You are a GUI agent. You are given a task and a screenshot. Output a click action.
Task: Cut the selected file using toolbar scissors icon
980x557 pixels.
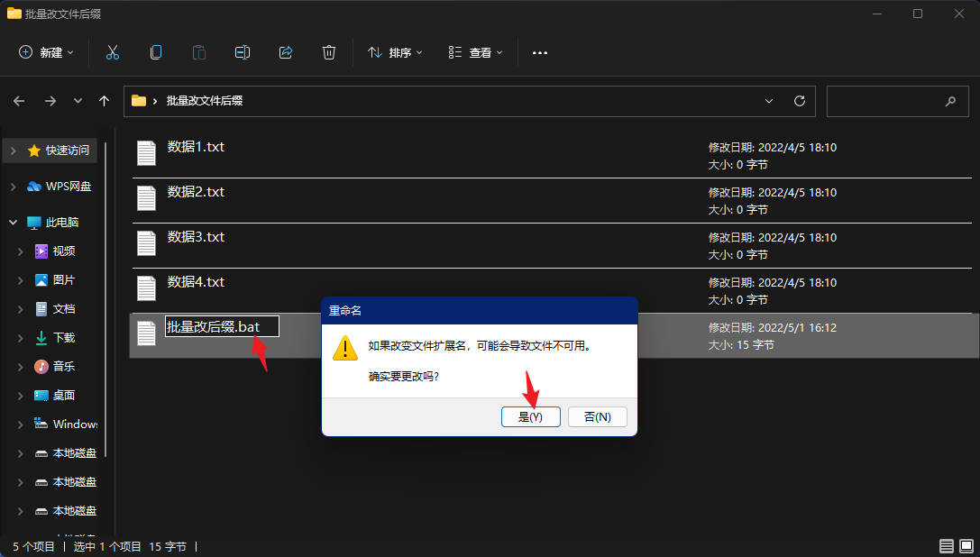pos(112,52)
